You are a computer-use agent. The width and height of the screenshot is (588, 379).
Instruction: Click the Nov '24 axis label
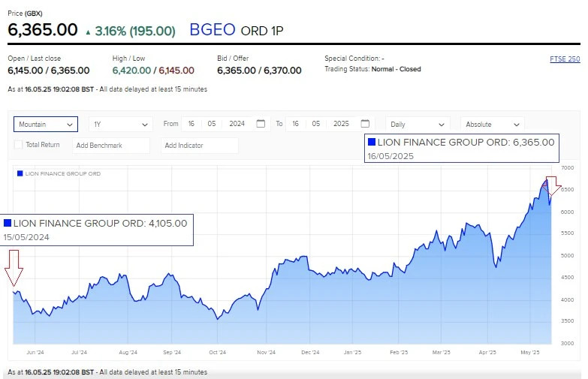[x=267, y=353]
